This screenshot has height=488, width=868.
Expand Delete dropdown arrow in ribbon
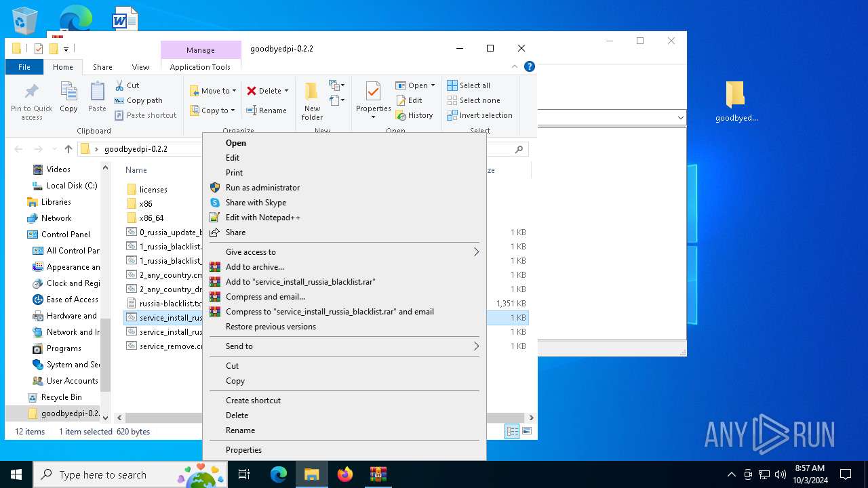(286, 91)
